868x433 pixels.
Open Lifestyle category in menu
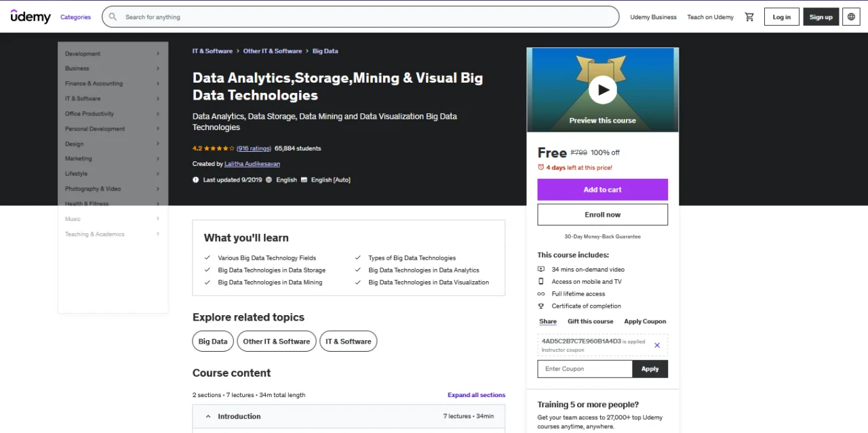coord(113,173)
